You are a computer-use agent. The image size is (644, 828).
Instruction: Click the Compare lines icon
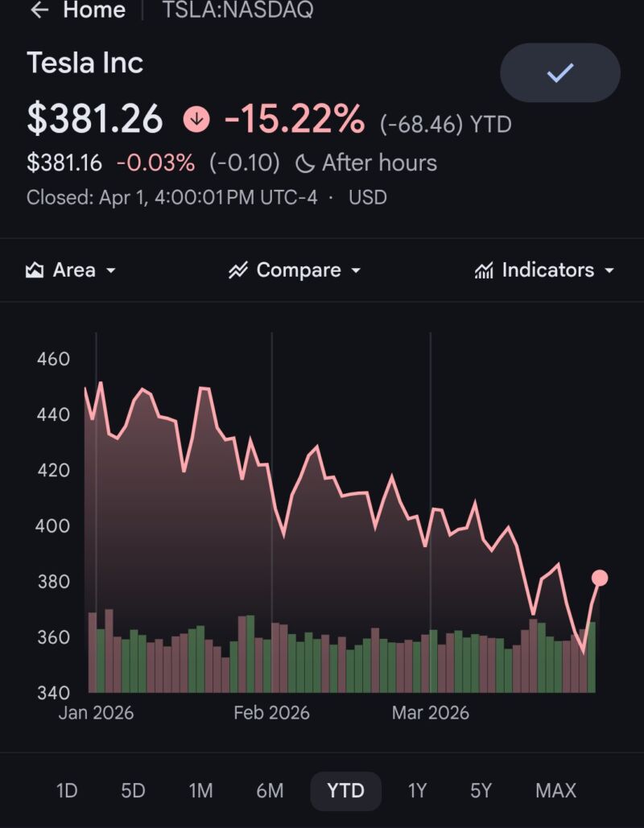coord(237,270)
